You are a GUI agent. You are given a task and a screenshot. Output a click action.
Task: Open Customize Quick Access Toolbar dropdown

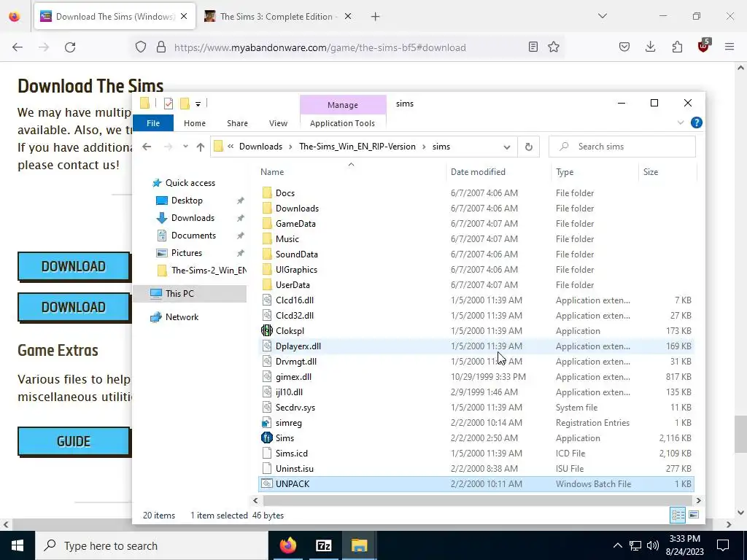pyautogui.click(x=198, y=104)
